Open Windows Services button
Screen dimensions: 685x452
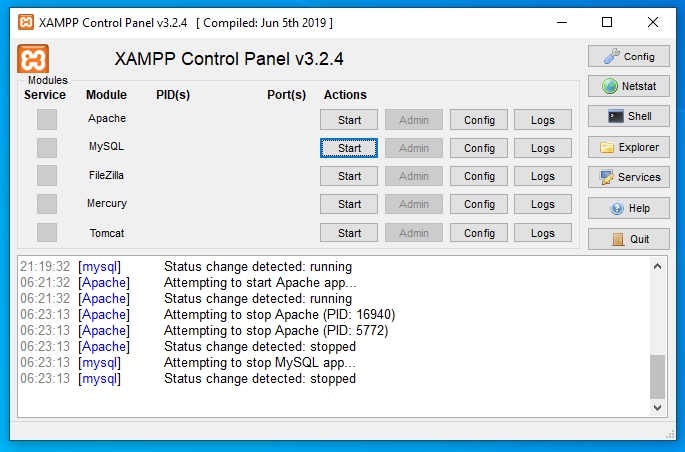point(628,177)
